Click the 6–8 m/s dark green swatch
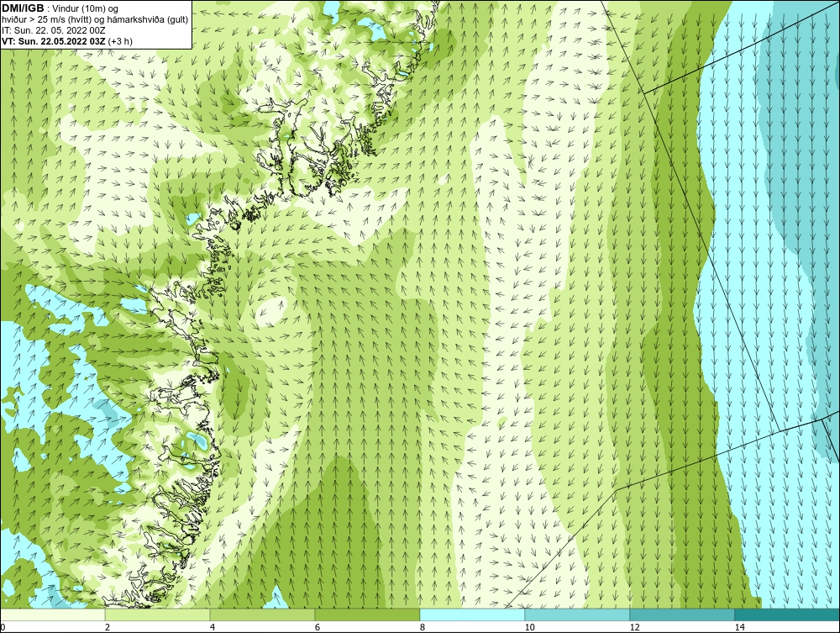 coord(368,615)
